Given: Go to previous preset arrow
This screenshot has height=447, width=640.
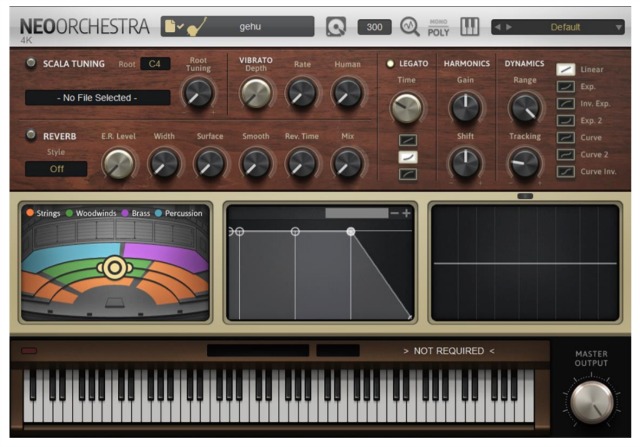Looking at the screenshot, I should click(498, 27).
